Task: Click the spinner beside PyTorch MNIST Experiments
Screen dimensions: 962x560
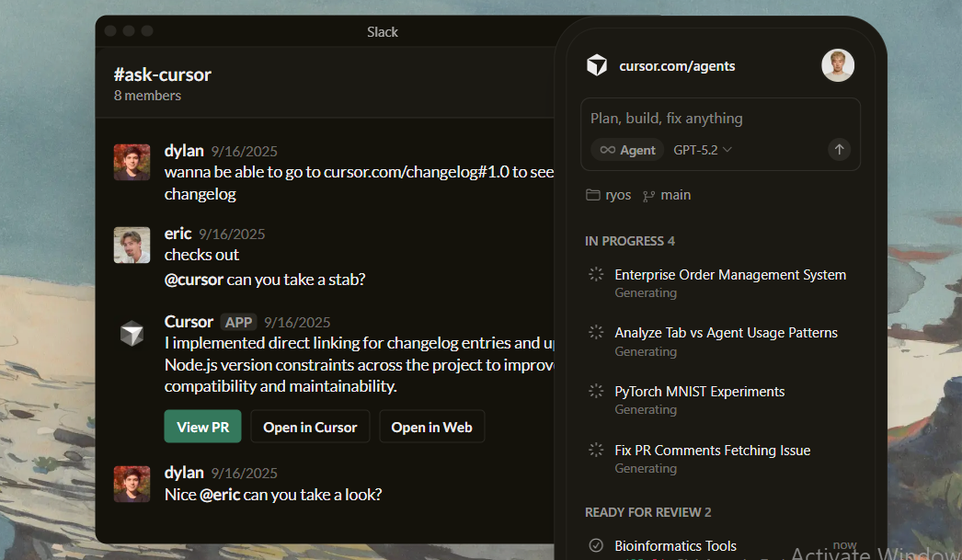Action: click(x=596, y=391)
